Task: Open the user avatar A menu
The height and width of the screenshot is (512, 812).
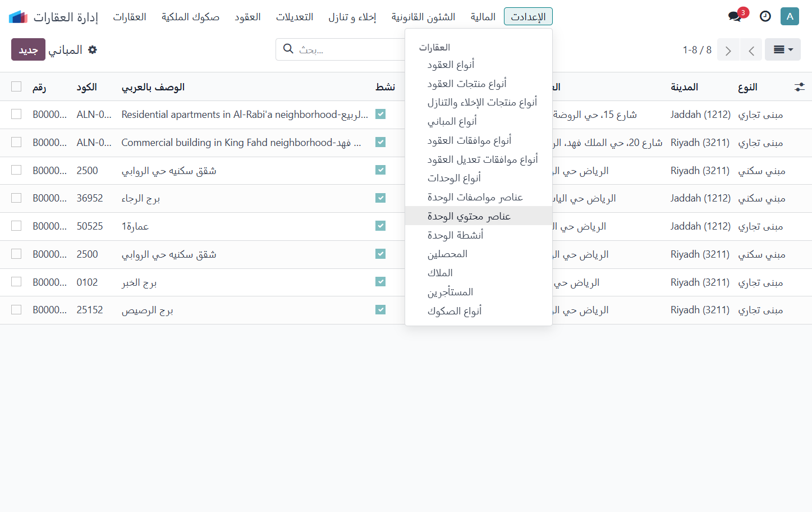Action: (790, 16)
